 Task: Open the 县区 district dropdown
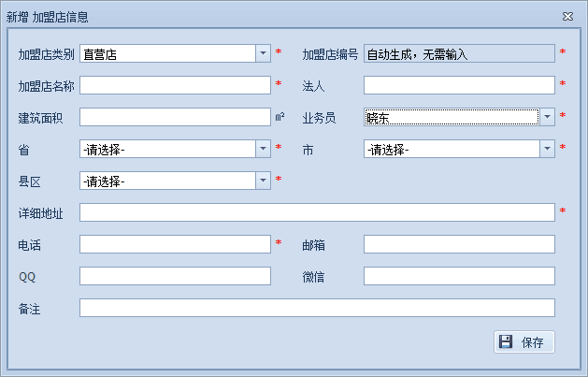263,181
